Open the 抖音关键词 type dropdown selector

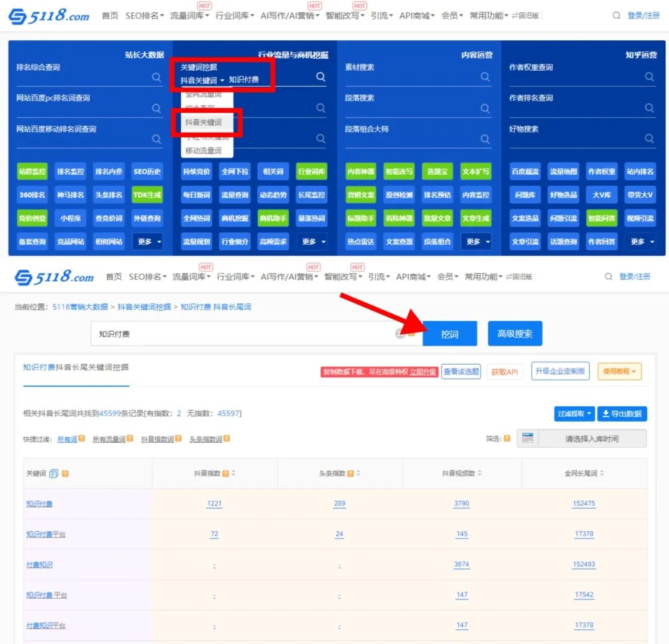(x=203, y=80)
